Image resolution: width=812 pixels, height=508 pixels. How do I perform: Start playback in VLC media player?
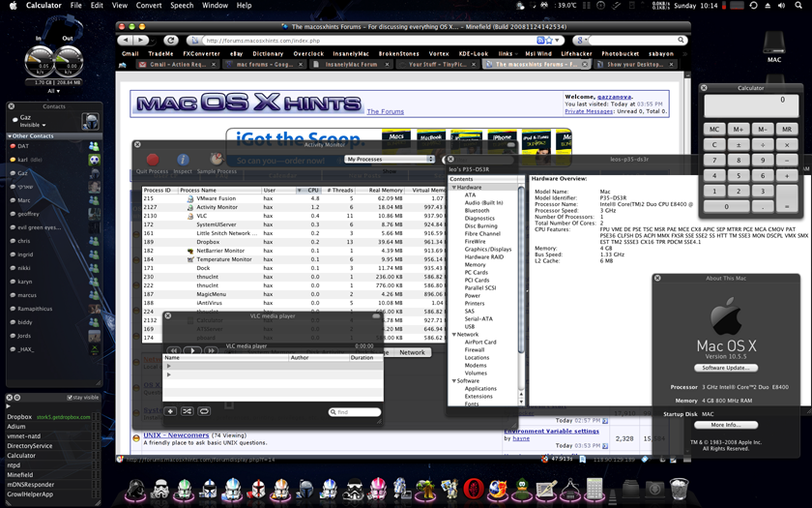point(192,351)
